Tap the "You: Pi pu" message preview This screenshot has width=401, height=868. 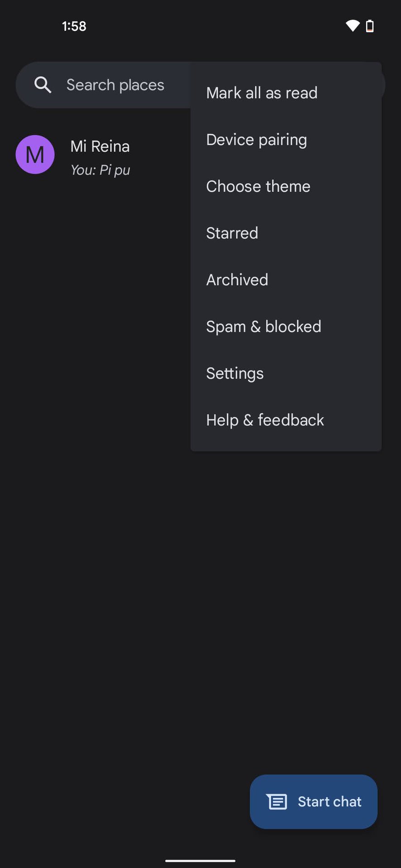100,170
